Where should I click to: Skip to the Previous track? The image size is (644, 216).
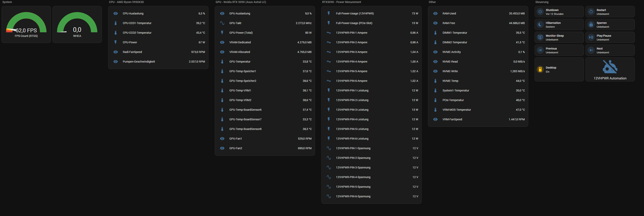pos(559,50)
